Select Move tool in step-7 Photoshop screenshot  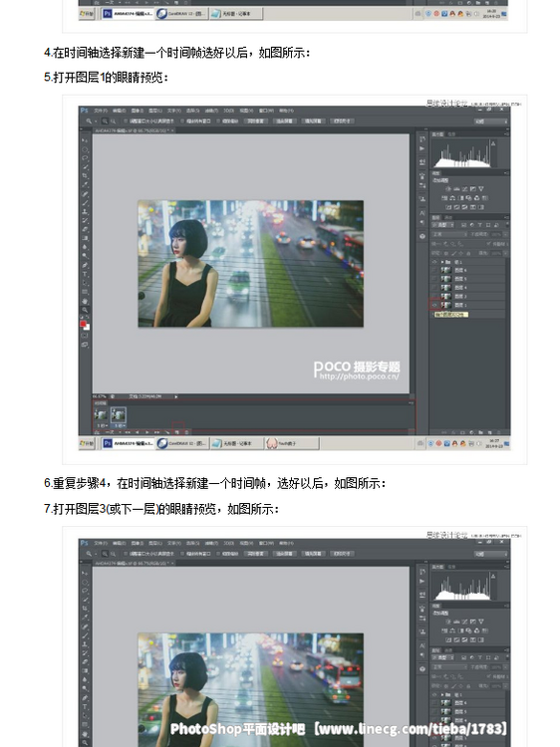coord(85,573)
